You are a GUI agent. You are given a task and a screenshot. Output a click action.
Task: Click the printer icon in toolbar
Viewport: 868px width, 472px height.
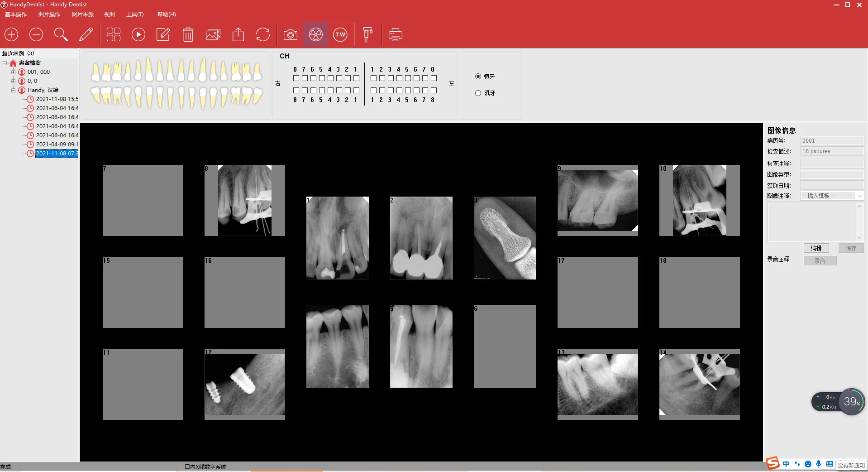[395, 34]
